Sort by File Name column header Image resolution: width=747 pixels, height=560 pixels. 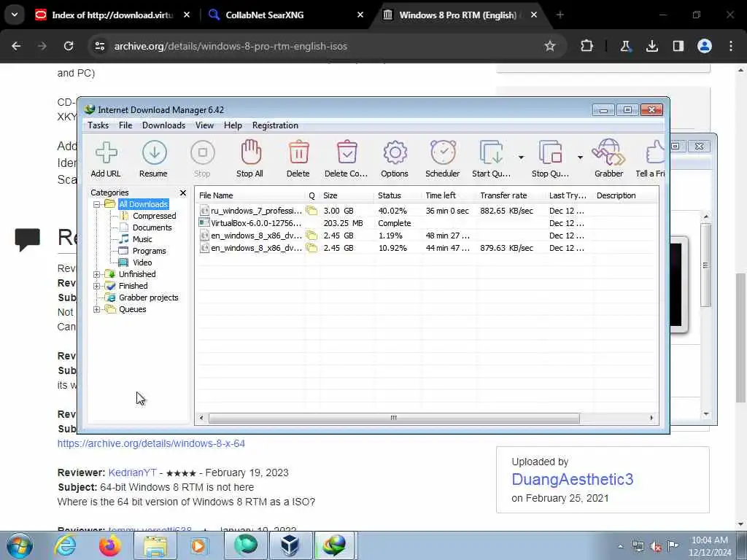click(x=250, y=195)
